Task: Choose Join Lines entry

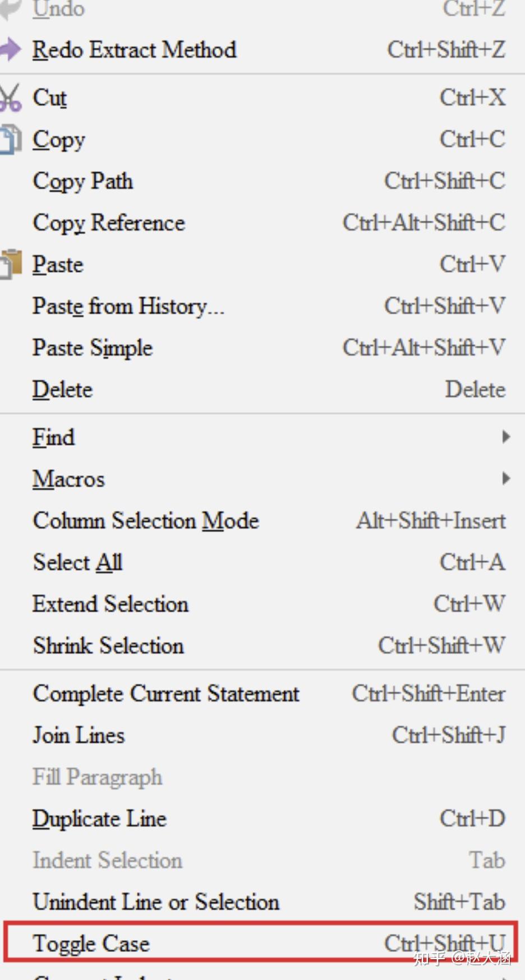Action: pos(79,735)
